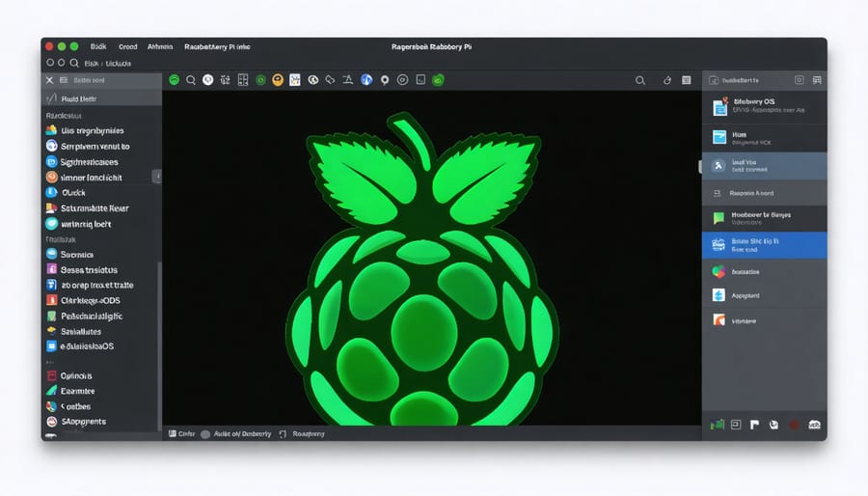Select the 'Ruud Llettr' sidebar header row
868x496 pixels.
coord(101,98)
